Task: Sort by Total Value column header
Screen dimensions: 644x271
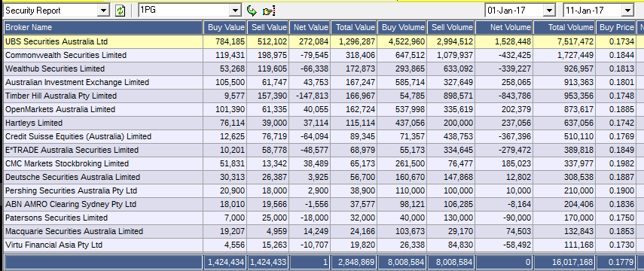Action: (x=353, y=28)
